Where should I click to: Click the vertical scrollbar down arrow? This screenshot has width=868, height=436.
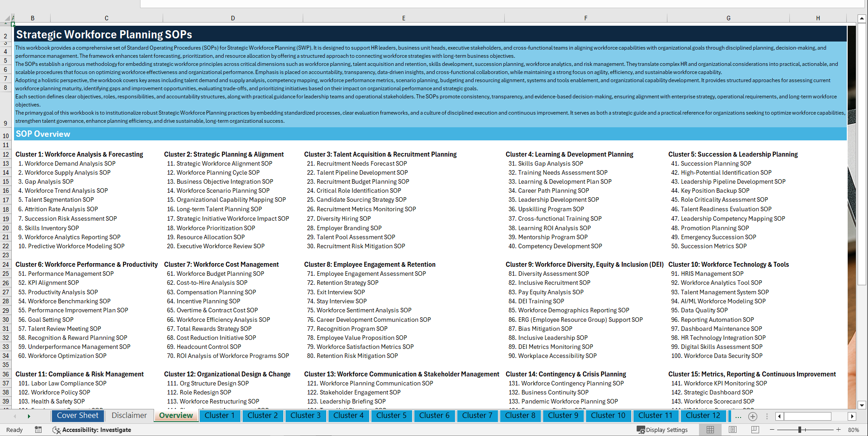pos(862,405)
